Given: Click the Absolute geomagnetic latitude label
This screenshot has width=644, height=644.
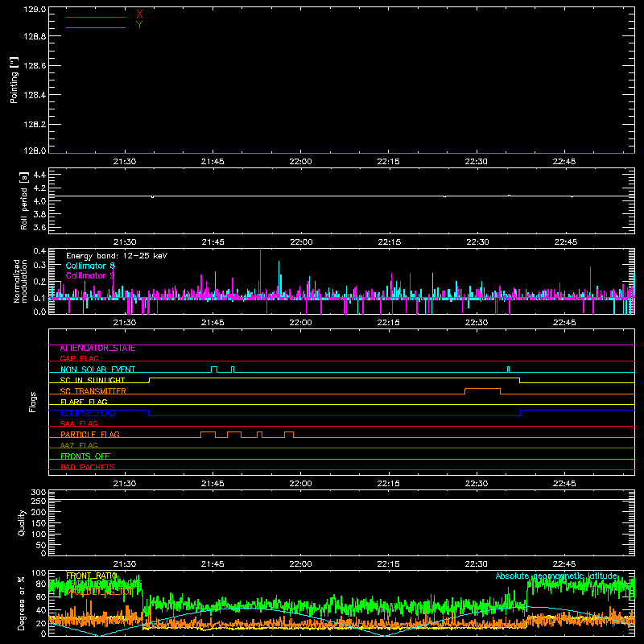Looking at the screenshot, I should pyautogui.click(x=556, y=576).
